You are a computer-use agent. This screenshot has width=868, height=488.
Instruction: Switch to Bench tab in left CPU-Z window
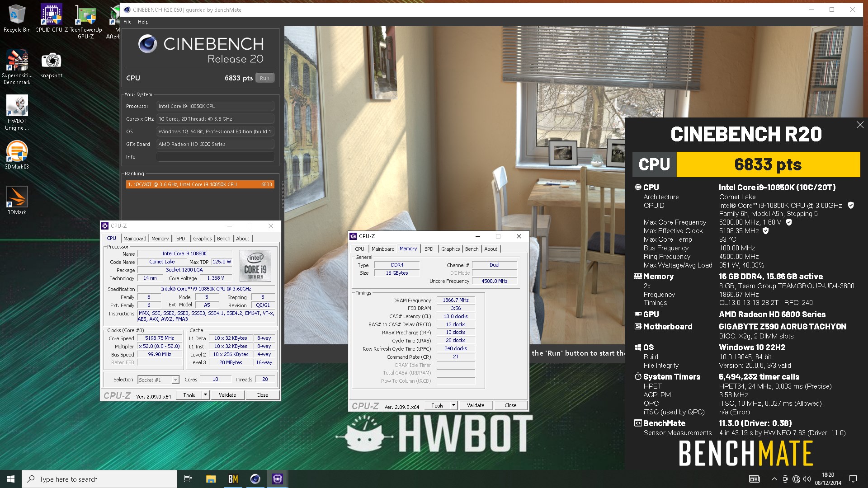pyautogui.click(x=223, y=239)
